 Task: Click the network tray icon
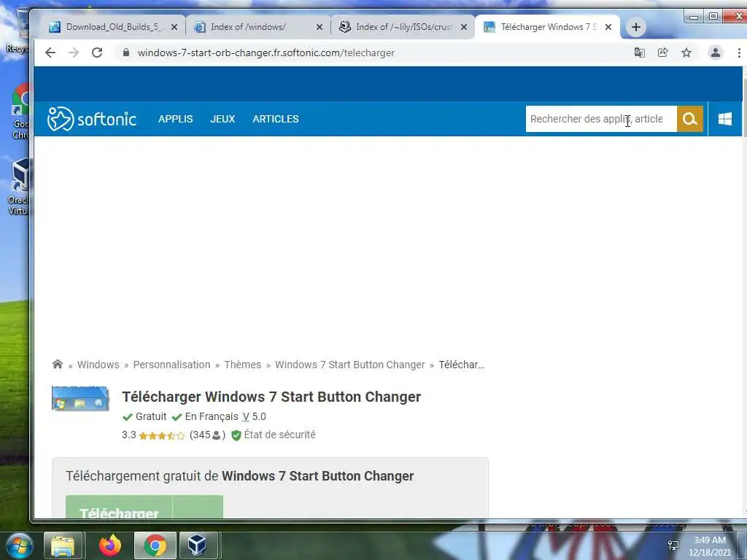tap(673, 545)
